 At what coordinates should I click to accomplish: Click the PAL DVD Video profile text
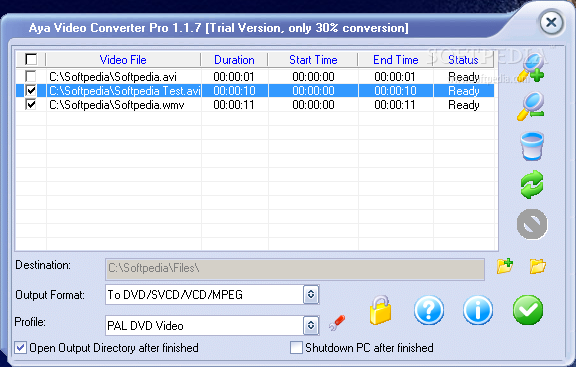[x=145, y=326]
